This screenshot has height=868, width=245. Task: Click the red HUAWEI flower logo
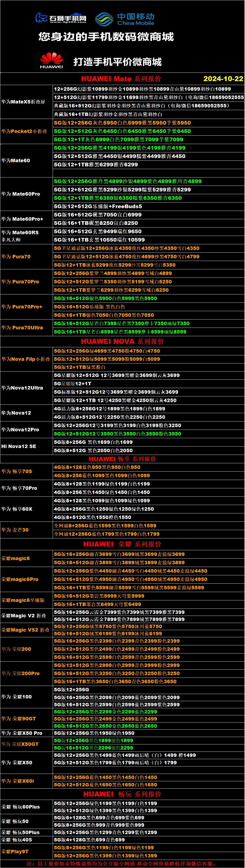coord(51,61)
